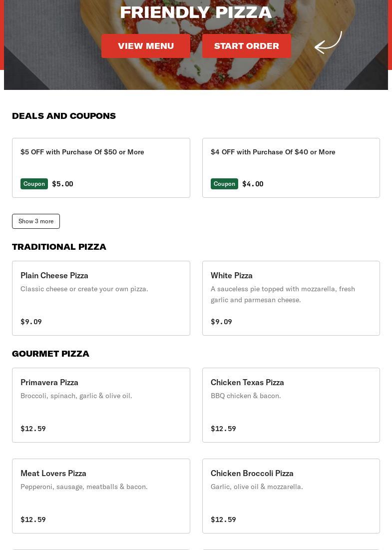Screen dimensions: 392x550
Task: Select the $5 OFF coupon card
Action: point(101,168)
